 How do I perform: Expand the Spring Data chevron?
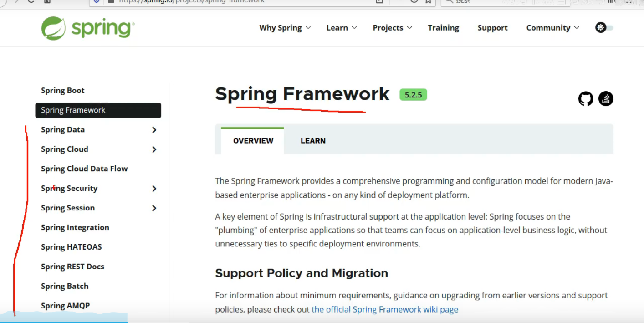point(154,130)
